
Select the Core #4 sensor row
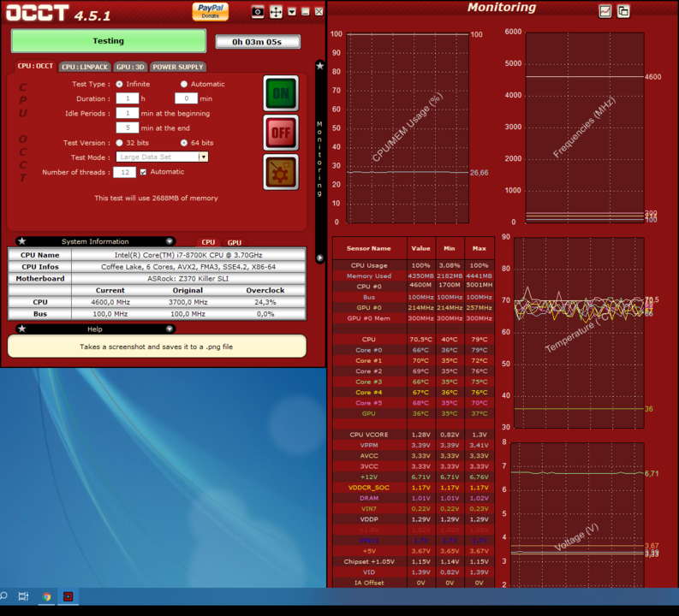(x=414, y=393)
